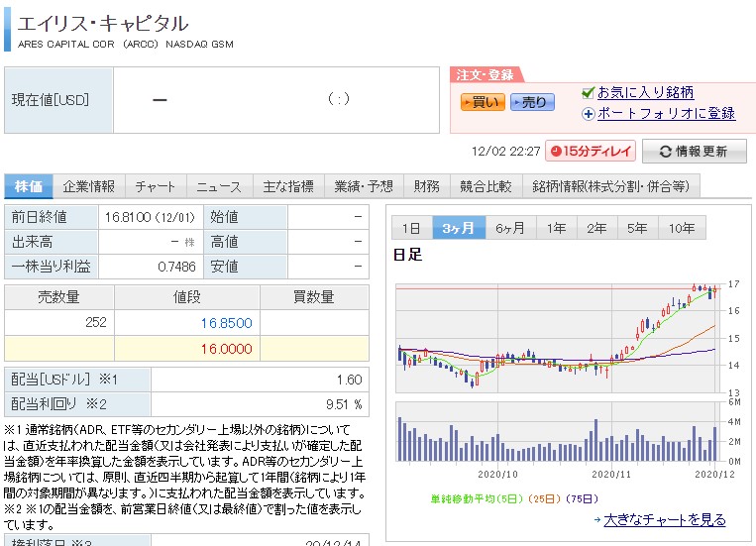Click the clock icon in 15分ディレイ badge
The height and width of the screenshot is (546, 756).
(556, 151)
